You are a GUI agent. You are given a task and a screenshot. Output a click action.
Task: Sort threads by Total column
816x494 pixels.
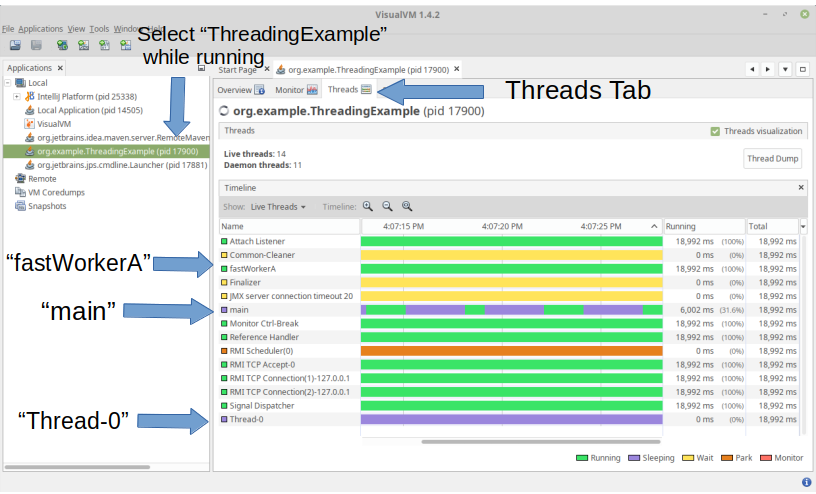pyautogui.click(x=772, y=226)
